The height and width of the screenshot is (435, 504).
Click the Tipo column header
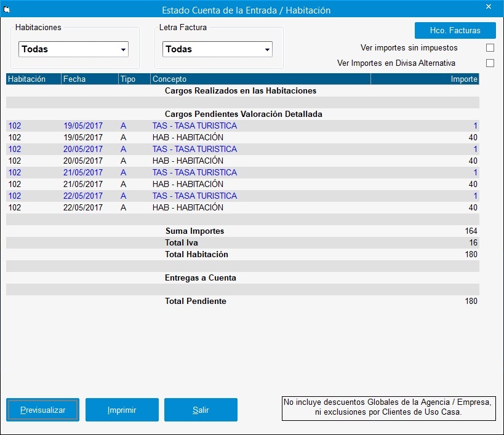coord(134,79)
